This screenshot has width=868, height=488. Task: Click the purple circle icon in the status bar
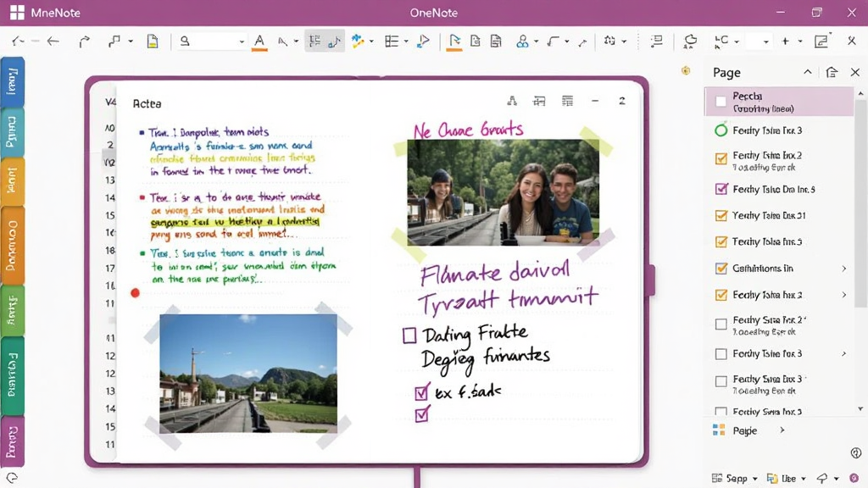854,478
